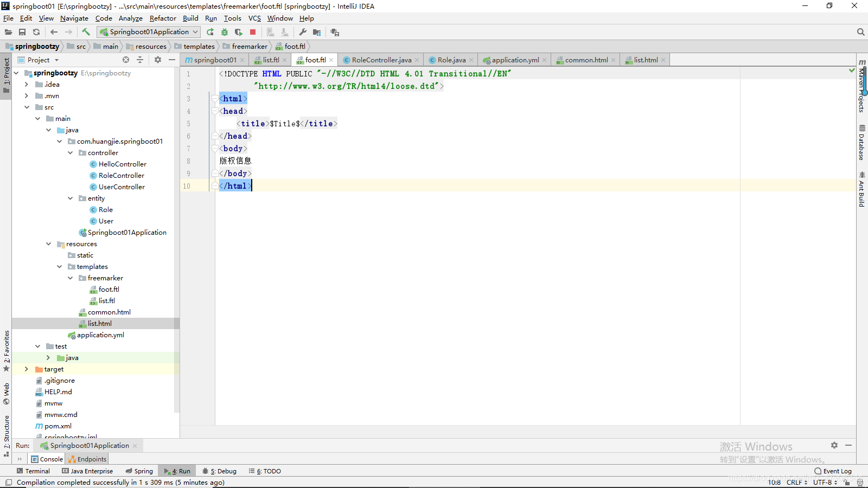Viewport: 868px width, 488px height.
Task: Open settings with the wrench icon
Action: 303,32
